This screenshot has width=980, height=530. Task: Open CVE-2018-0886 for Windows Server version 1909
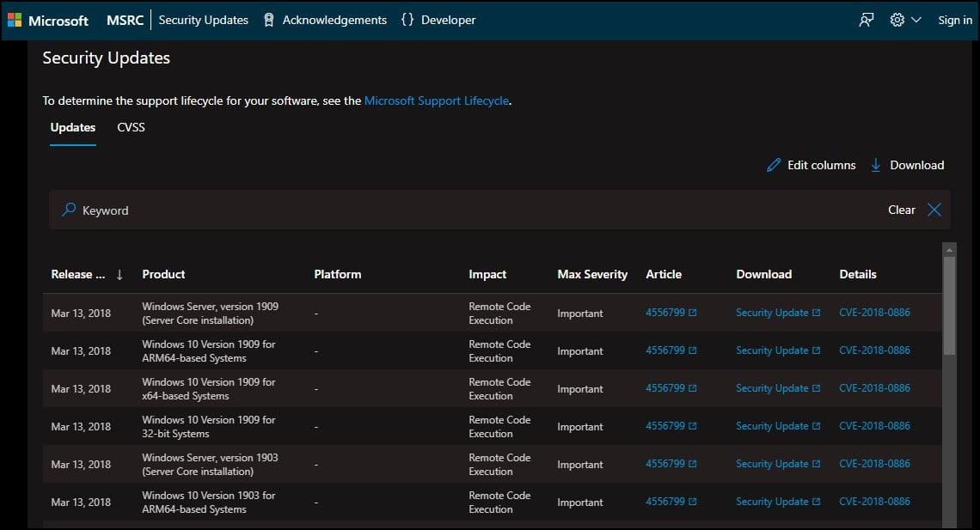(x=875, y=313)
